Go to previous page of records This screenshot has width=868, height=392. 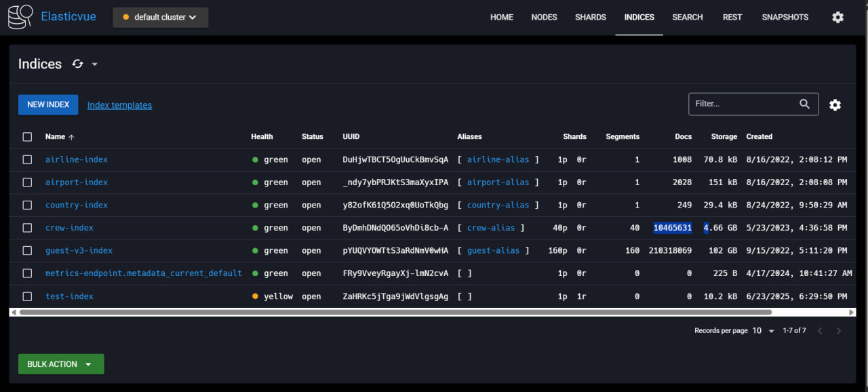(820, 331)
